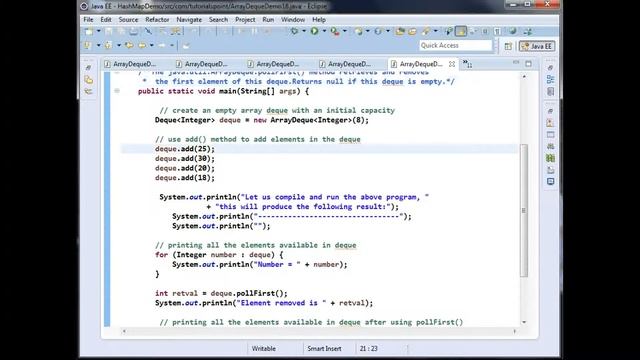Click the Print toolbar icon
The height and width of the screenshot is (360, 640).
[133, 31]
